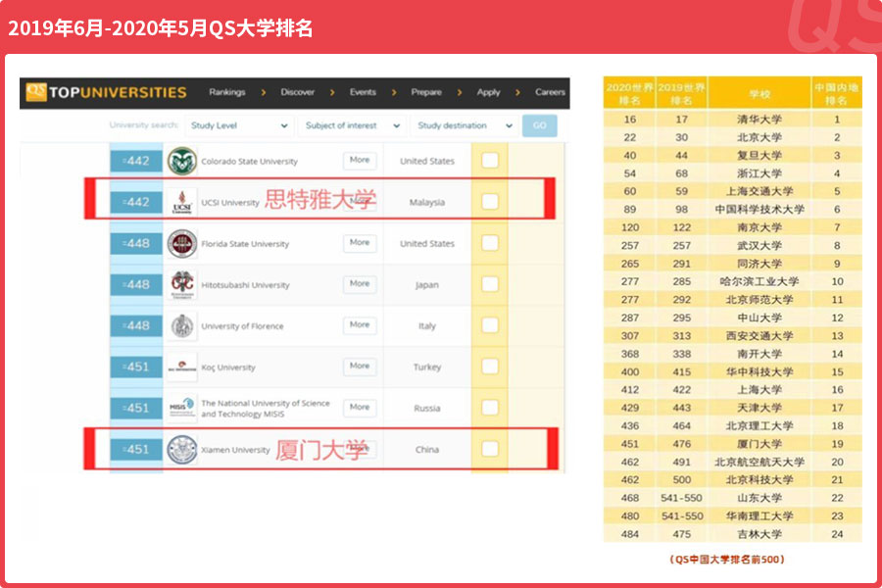Expand the Subject of interest dropdown
The image size is (882, 588).
(x=353, y=125)
